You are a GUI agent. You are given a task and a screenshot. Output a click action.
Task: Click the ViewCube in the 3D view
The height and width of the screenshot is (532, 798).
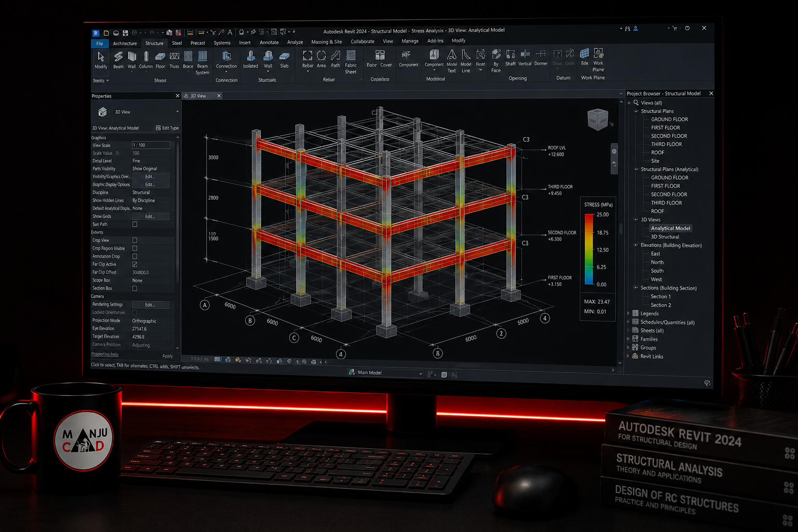[x=597, y=119]
